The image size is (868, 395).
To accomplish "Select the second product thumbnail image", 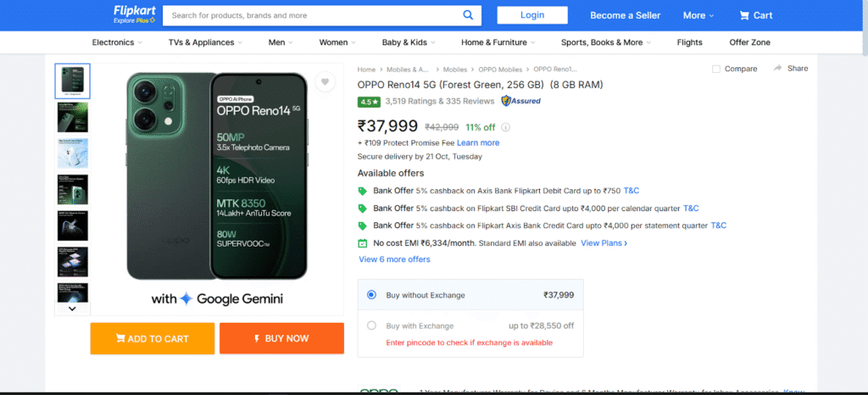I will (x=73, y=117).
